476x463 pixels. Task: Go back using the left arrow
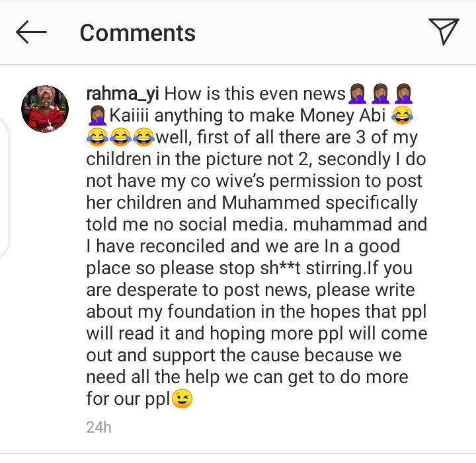[31, 32]
